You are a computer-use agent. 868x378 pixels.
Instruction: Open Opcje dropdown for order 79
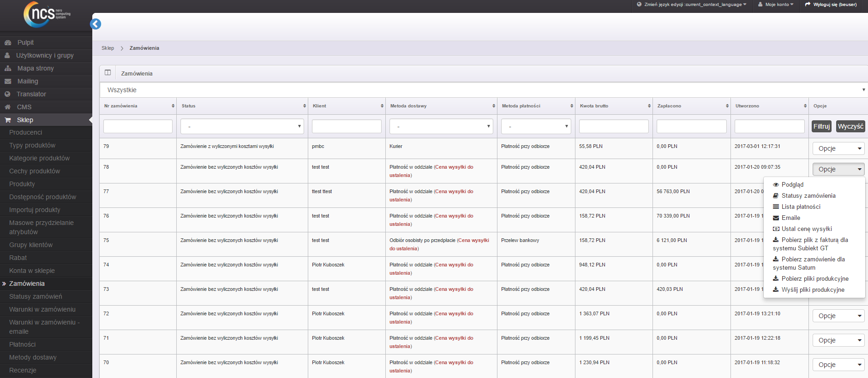coord(838,148)
